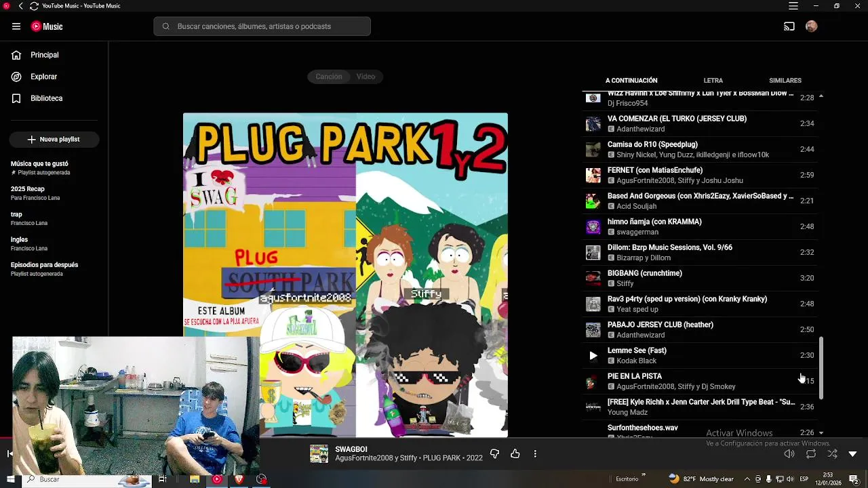This screenshot has height=488, width=868.
Task: Focus the search songs input field
Action: (x=262, y=26)
